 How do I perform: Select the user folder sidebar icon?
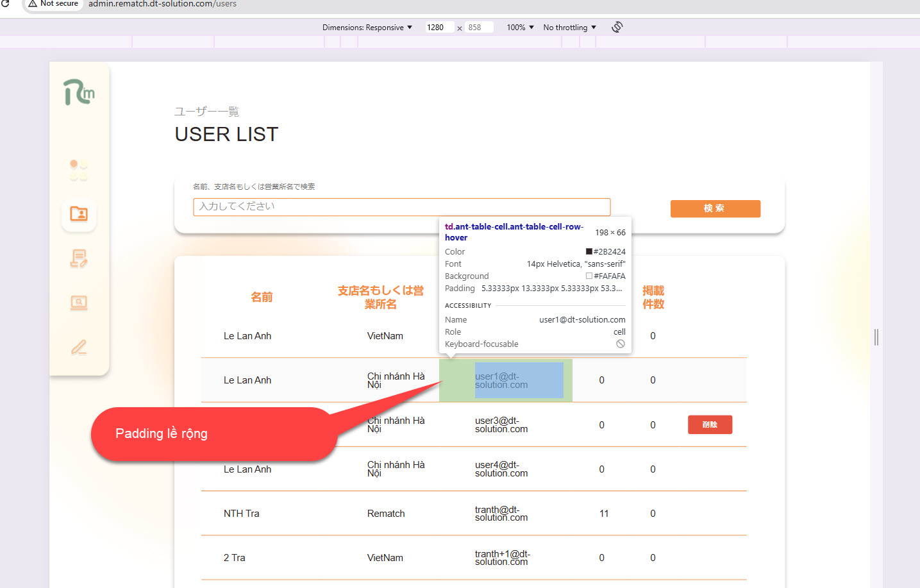pos(79,214)
